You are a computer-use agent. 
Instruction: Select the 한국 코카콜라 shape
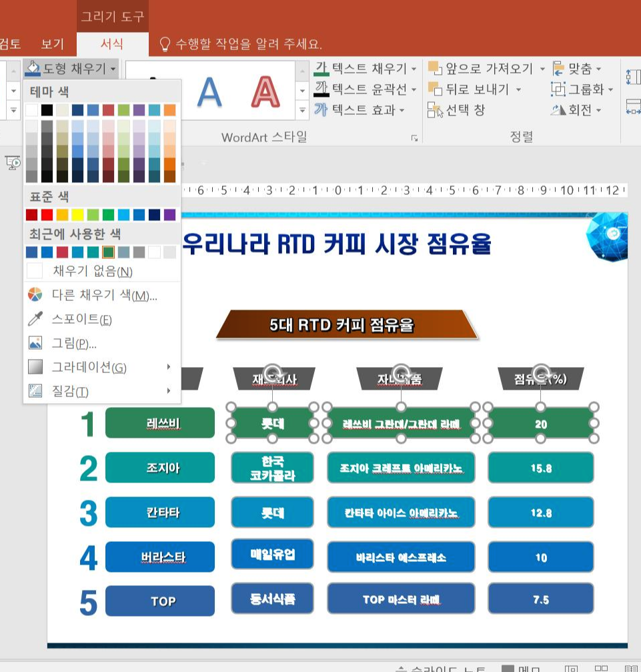point(273,468)
